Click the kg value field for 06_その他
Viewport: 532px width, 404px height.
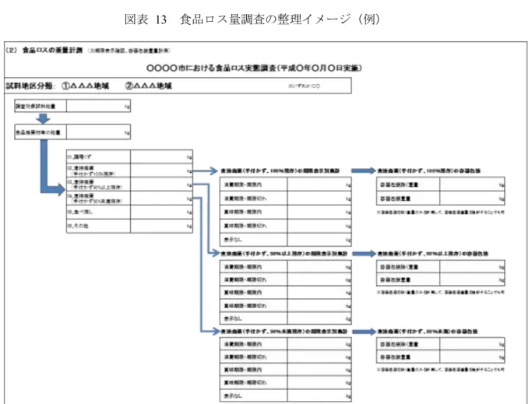click(161, 226)
